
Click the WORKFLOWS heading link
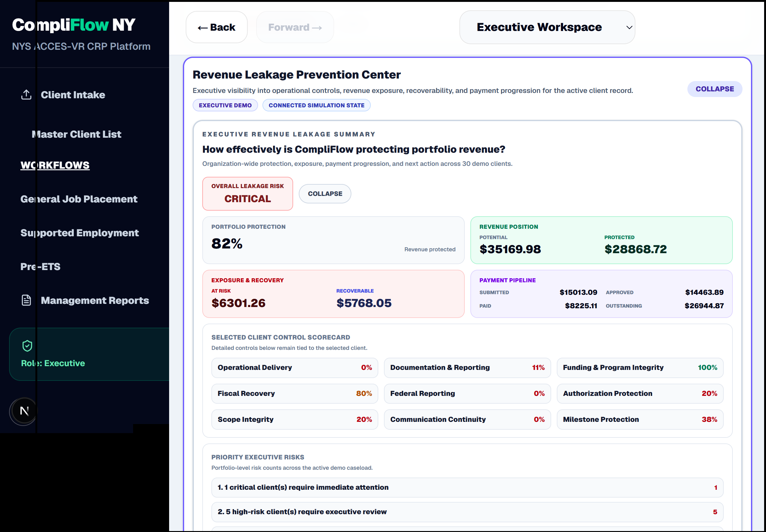[55, 165]
